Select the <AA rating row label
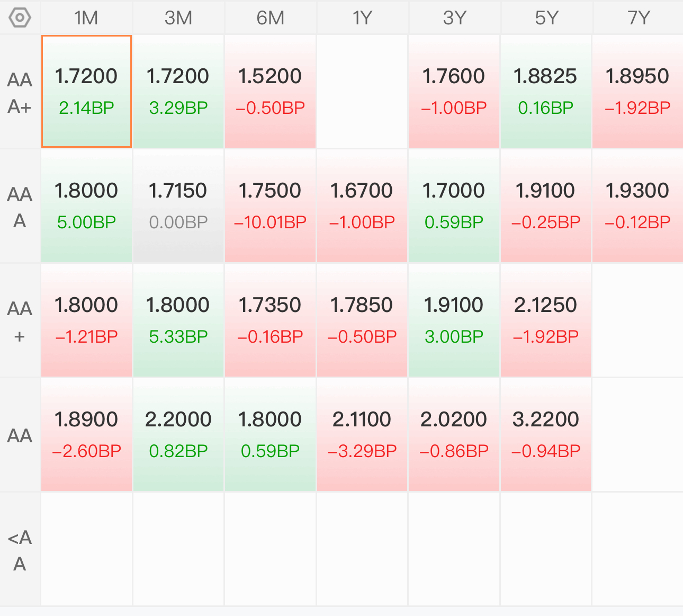The width and height of the screenshot is (683, 616). tap(20, 550)
